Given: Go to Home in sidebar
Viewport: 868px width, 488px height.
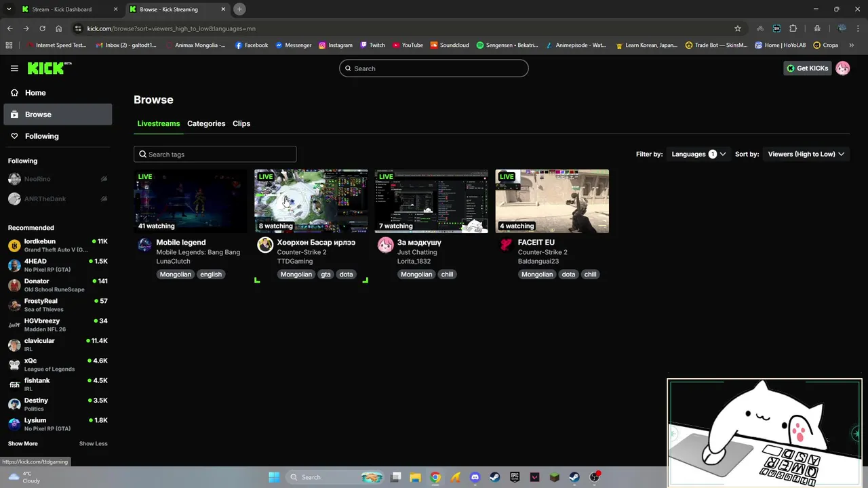Looking at the screenshot, I should [x=58, y=93].
